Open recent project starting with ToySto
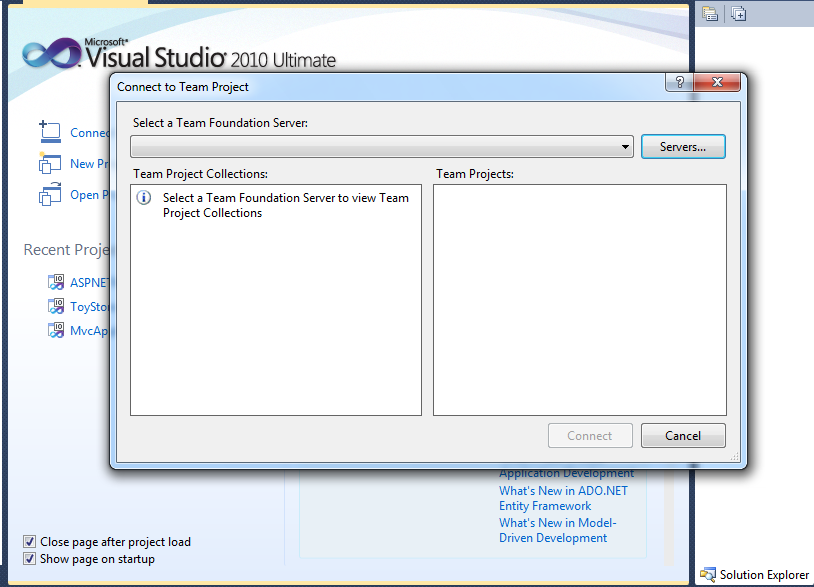 tap(90, 307)
